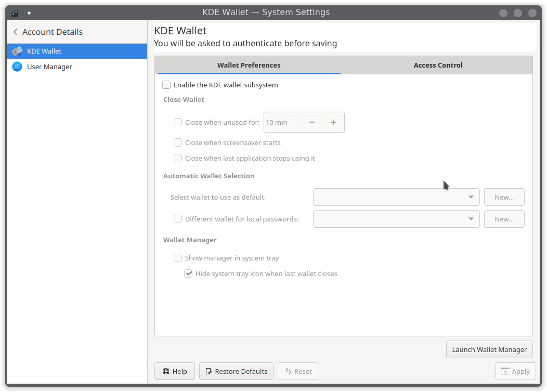This screenshot has width=547, height=392.
Task: Uncheck 'Hide system tray icon when last wallet closes'
Action: pos(188,273)
